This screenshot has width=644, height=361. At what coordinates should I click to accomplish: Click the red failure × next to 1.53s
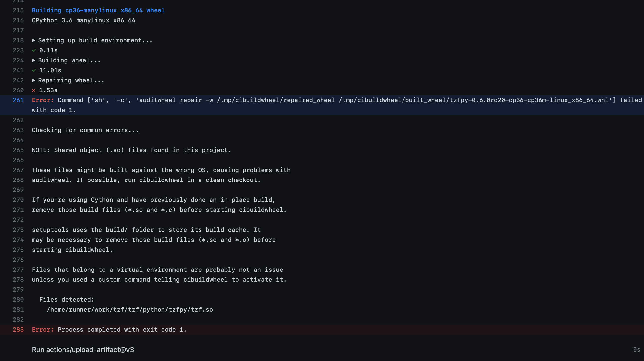pyautogui.click(x=34, y=90)
